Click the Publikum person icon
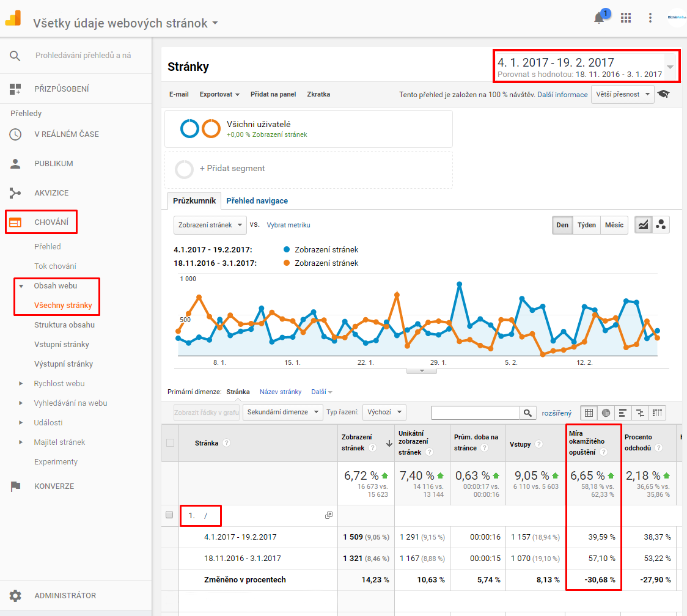 click(15, 164)
